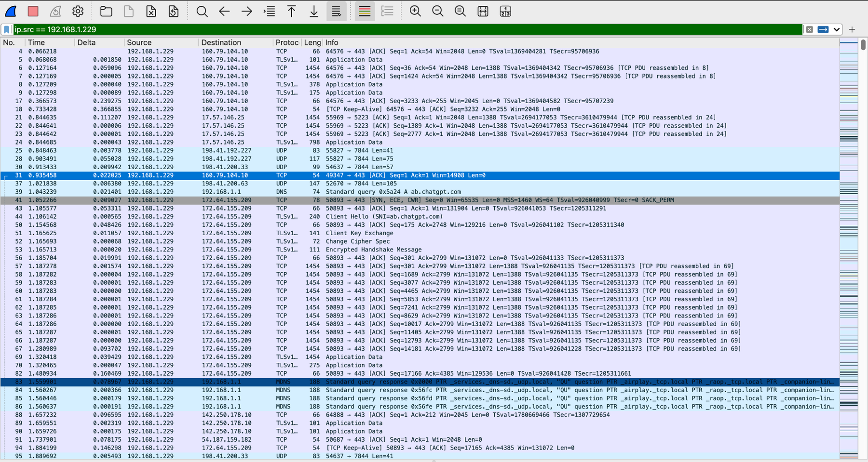Restart the current capture
Image resolution: width=868 pixels, height=462 pixels.
(55, 11)
